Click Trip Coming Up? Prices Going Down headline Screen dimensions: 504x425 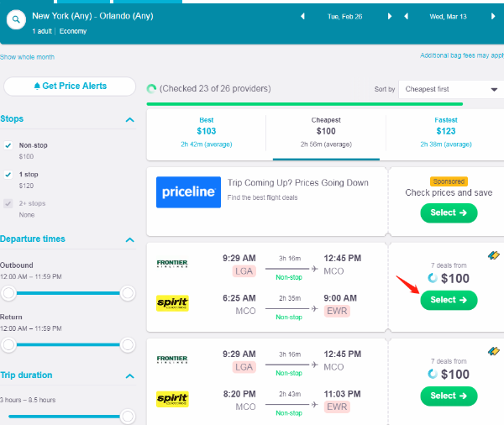pyautogui.click(x=298, y=183)
